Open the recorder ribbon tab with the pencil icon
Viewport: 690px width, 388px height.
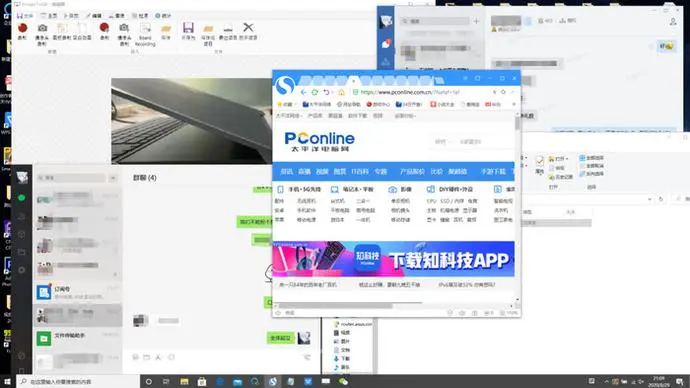[93, 15]
